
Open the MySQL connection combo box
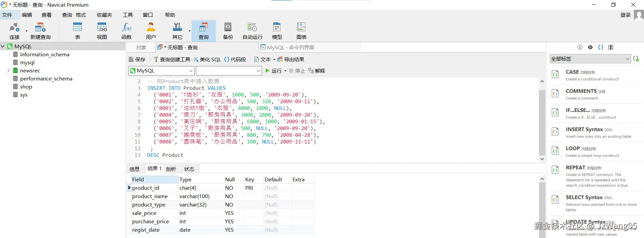161,71
